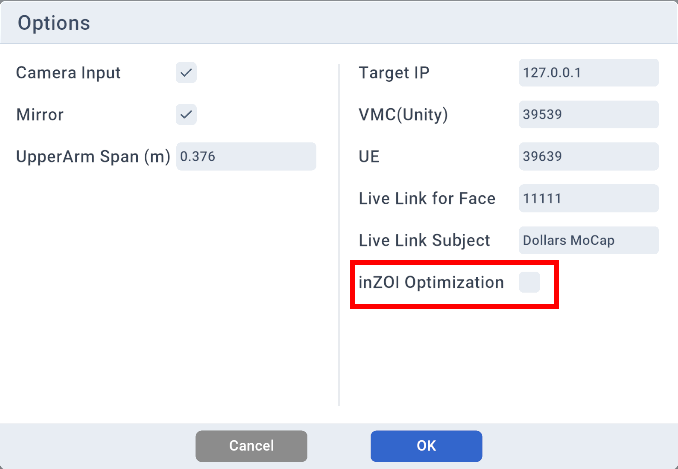
Task: Click the UE port input field
Action: 588,157
